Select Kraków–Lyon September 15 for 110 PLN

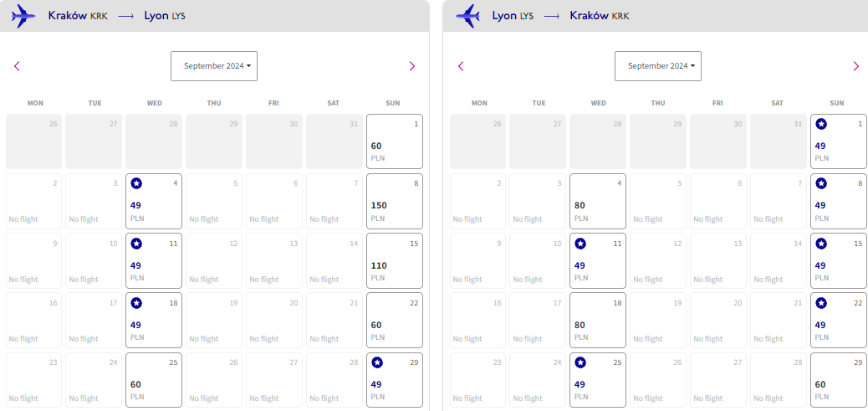click(395, 261)
